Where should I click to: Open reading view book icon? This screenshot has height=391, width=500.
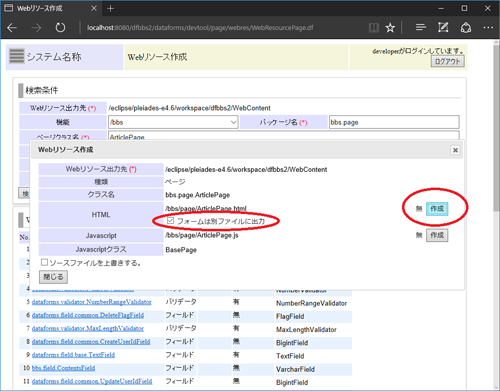(x=374, y=28)
